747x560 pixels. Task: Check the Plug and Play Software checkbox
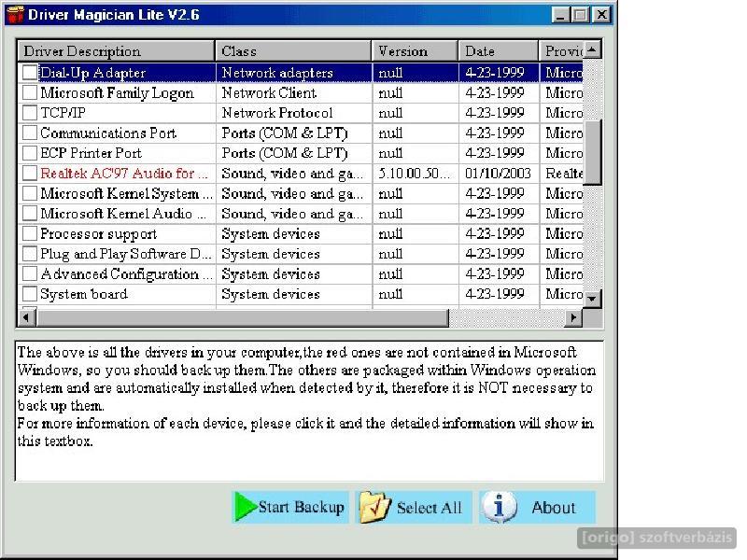click(30, 254)
